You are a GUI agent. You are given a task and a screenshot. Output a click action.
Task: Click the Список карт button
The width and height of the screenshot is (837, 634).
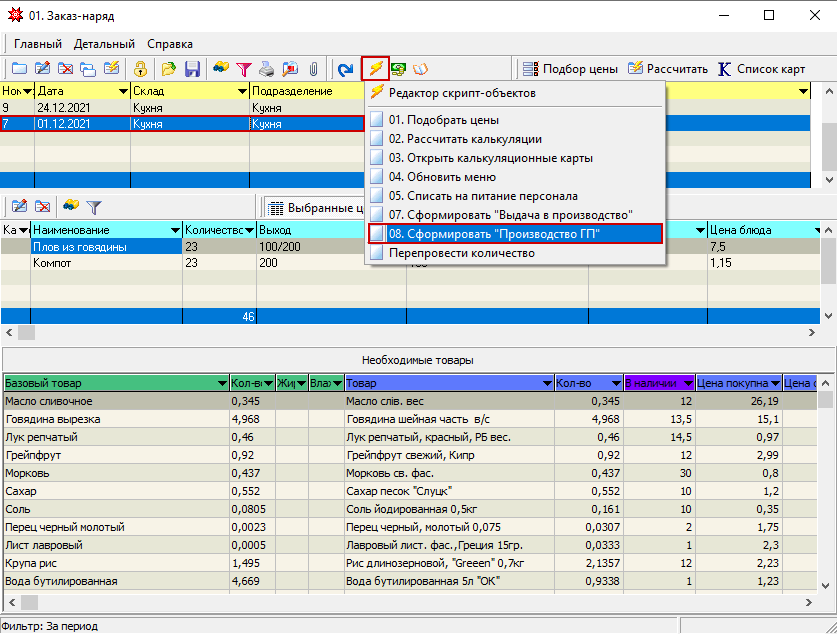pos(760,69)
